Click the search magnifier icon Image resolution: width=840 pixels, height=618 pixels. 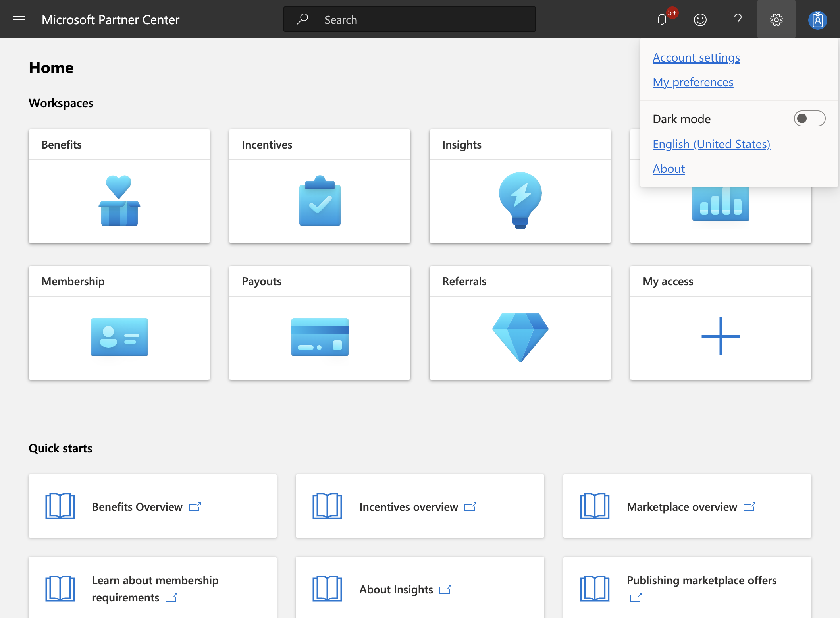(302, 19)
